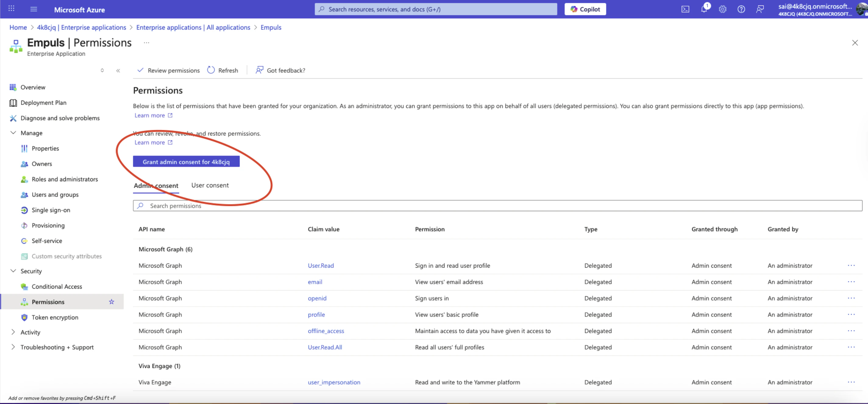Expand Troubleshooting + Support section

13,347
